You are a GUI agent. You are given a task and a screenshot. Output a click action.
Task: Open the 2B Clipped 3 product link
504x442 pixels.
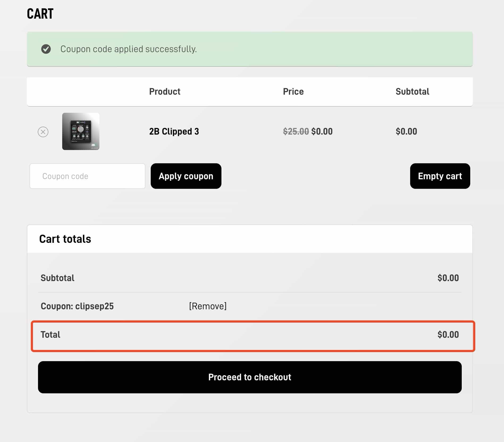coord(174,131)
